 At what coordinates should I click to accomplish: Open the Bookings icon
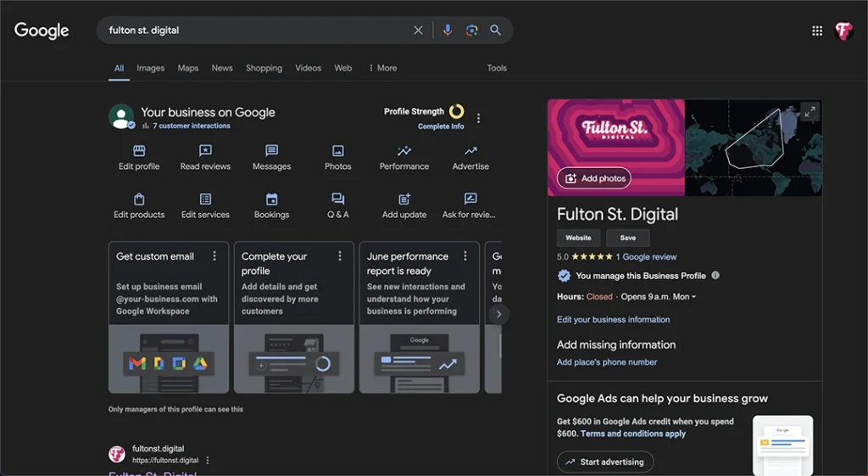tap(271, 199)
